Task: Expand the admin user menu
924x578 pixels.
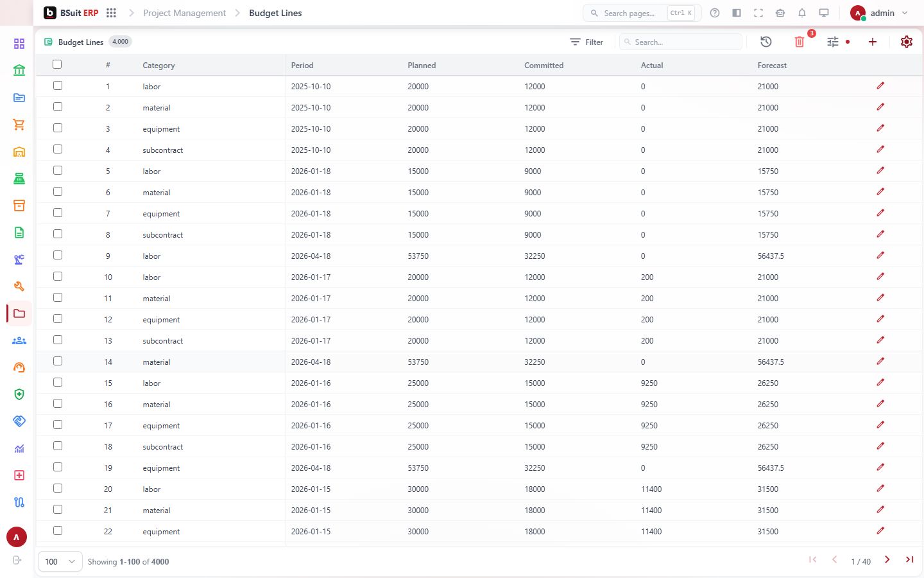Action: point(879,13)
